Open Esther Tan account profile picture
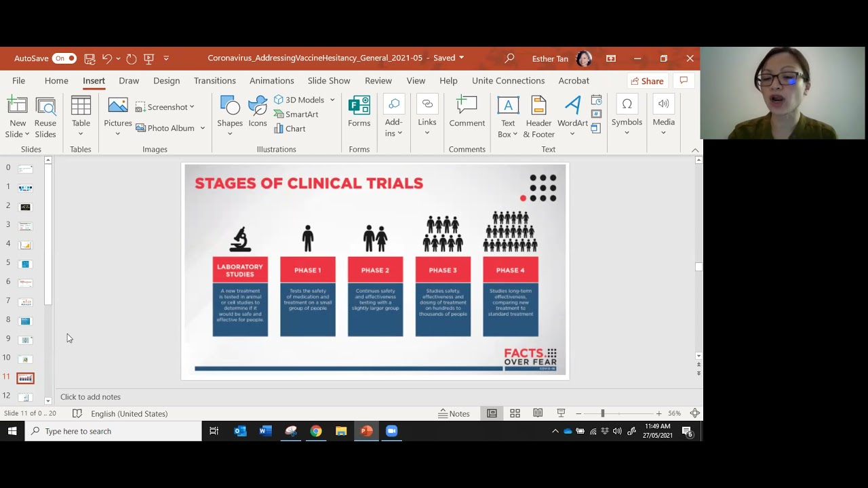The width and height of the screenshot is (868, 488). coord(584,58)
